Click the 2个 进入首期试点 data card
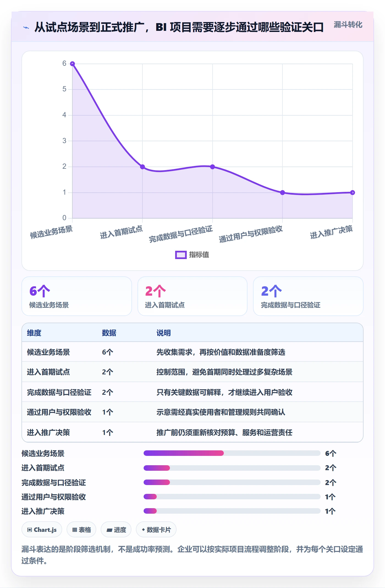 click(x=193, y=296)
